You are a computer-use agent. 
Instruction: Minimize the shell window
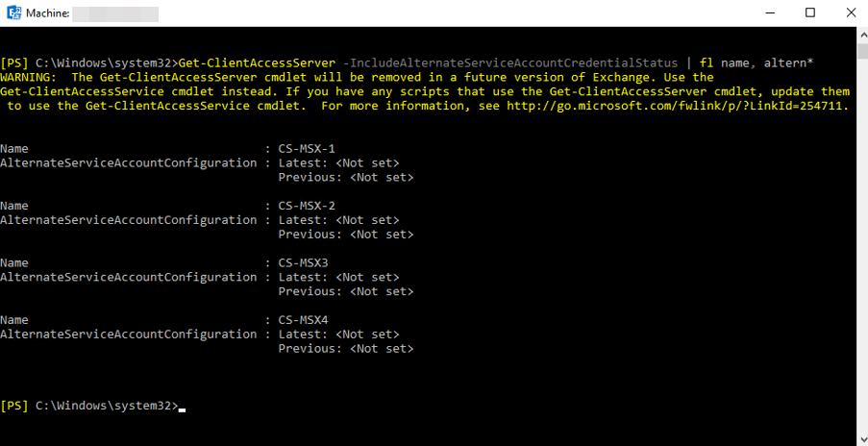(766, 13)
